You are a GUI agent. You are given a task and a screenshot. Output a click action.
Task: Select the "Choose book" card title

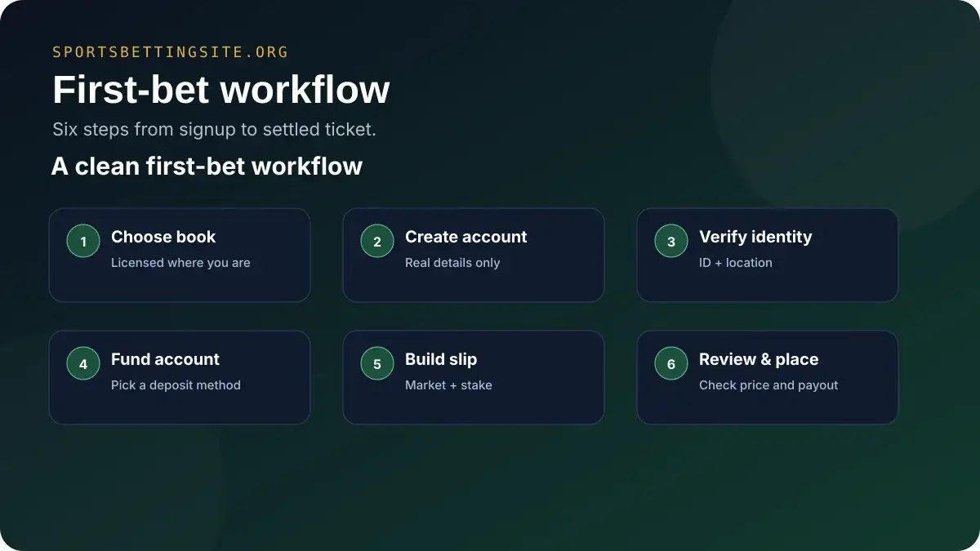[x=163, y=237]
